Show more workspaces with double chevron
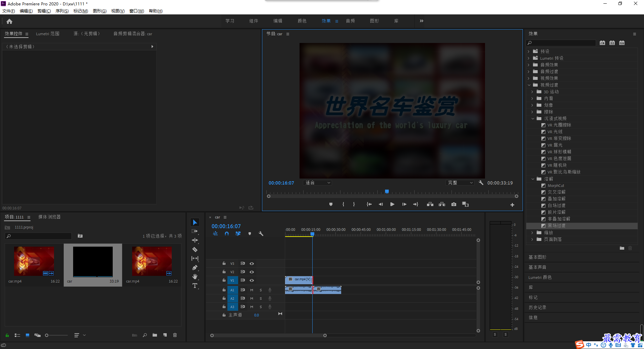This screenshot has height=349, width=644. click(422, 21)
